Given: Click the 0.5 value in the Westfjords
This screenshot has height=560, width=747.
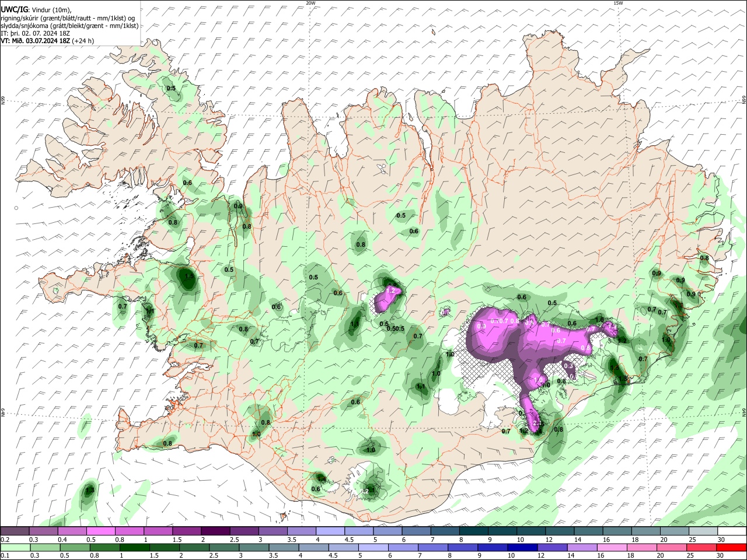Looking at the screenshot, I should [x=171, y=88].
